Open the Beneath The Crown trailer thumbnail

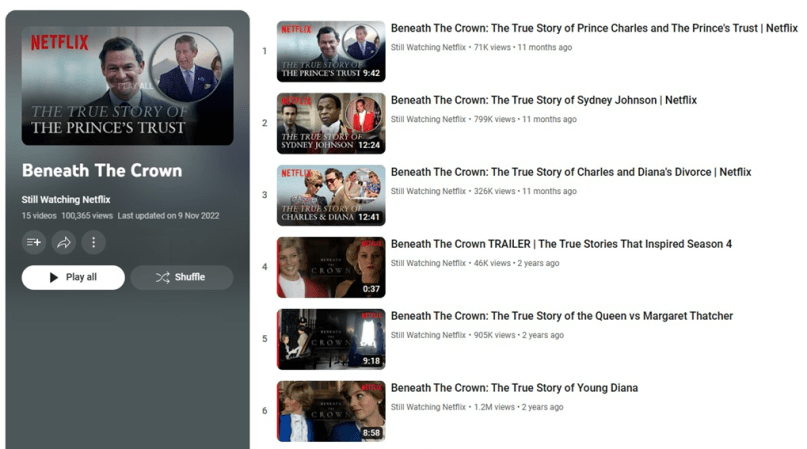click(330, 267)
